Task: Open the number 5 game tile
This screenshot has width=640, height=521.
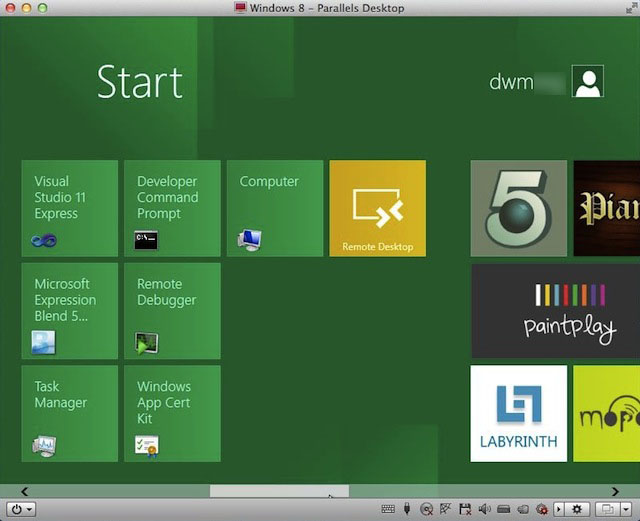Action: tap(519, 208)
